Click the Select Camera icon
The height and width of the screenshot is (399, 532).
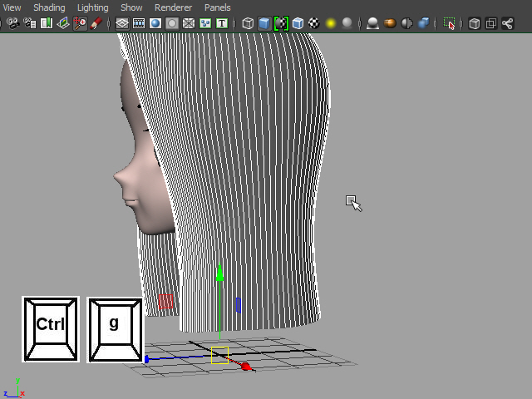coord(12,24)
